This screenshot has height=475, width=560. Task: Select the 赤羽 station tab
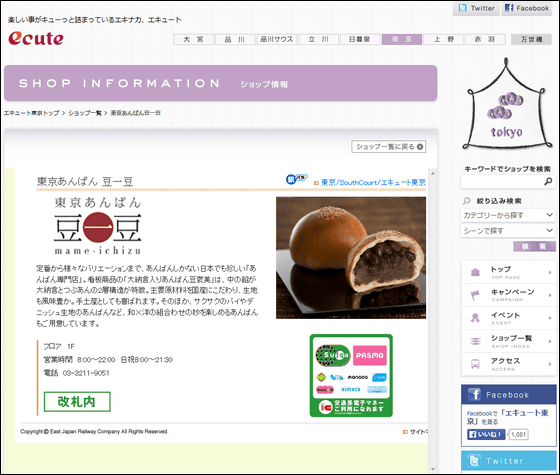click(x=485, y=39)
